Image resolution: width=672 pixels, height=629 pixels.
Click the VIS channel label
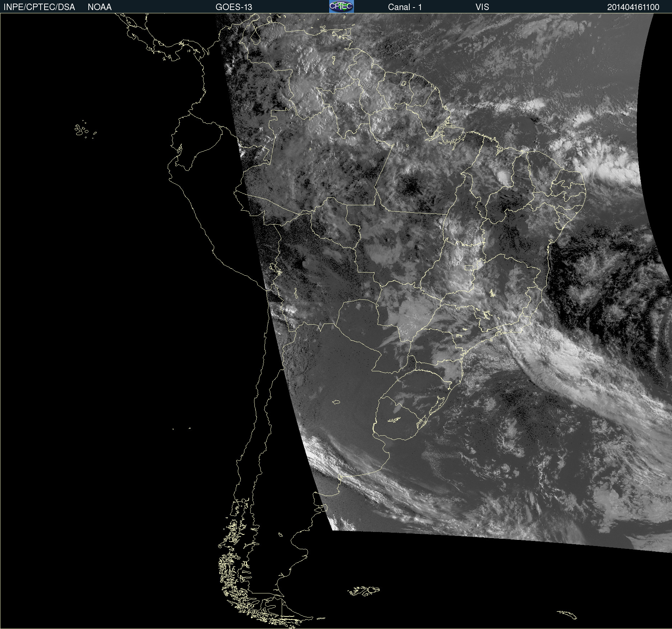click(482, 7)
